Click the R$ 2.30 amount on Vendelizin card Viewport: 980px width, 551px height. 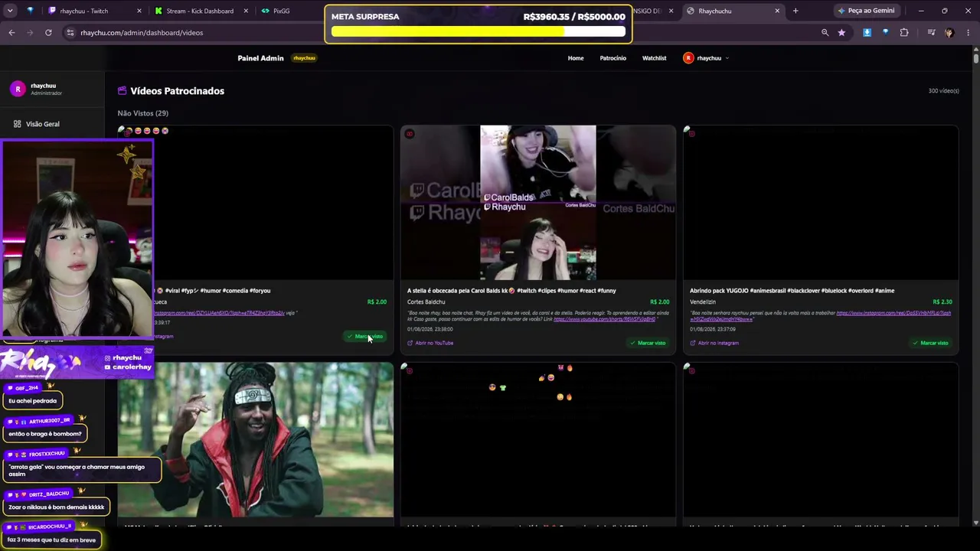click(x=942, y=302)
